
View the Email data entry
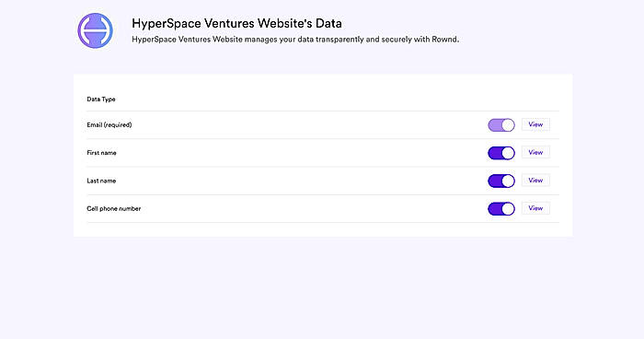coord(535,124)
